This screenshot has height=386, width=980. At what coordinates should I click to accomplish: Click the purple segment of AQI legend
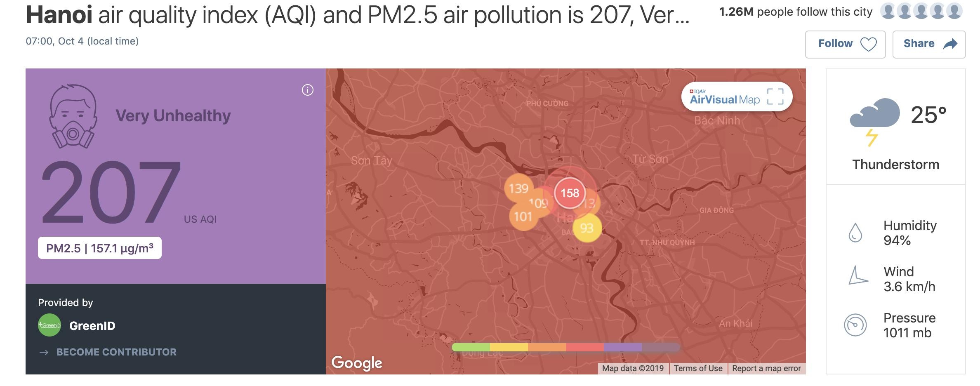click(x=622, y=347)
